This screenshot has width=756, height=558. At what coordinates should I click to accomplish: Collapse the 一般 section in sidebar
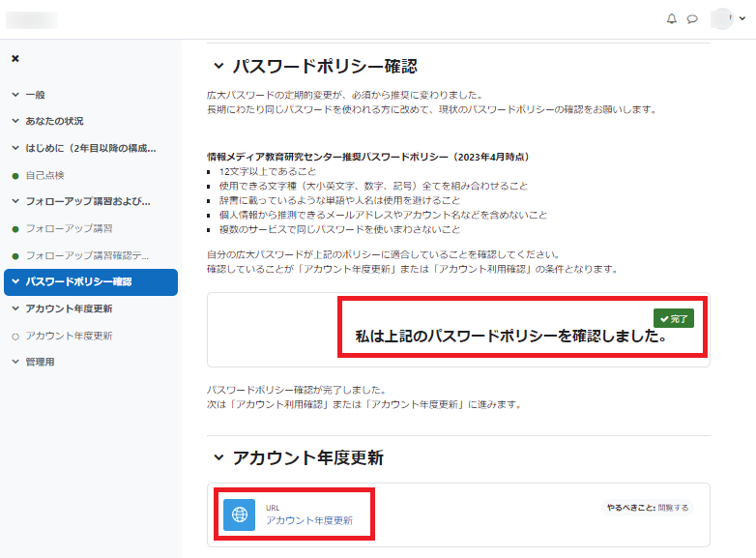[x=15, y=95]
